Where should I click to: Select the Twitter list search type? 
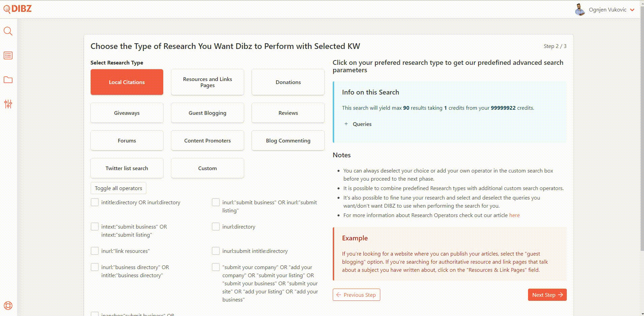point(127,168)
